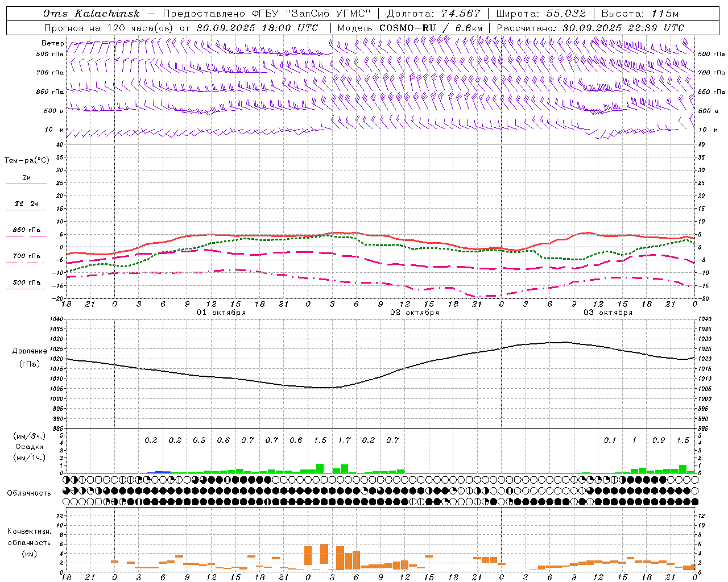Click the 500 м wind level label on left
The width and height of the screenshot is (728, 582).
(55, 111)
